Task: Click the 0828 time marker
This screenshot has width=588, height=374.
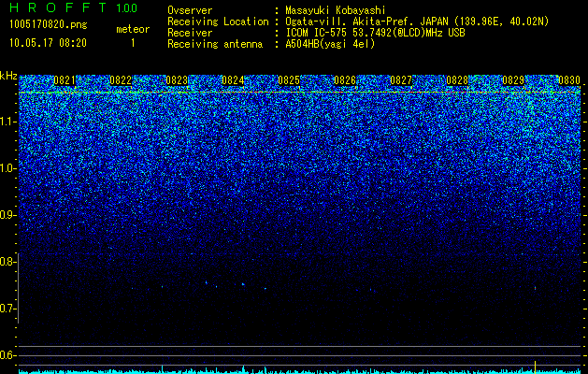Action: click(457, 80)
